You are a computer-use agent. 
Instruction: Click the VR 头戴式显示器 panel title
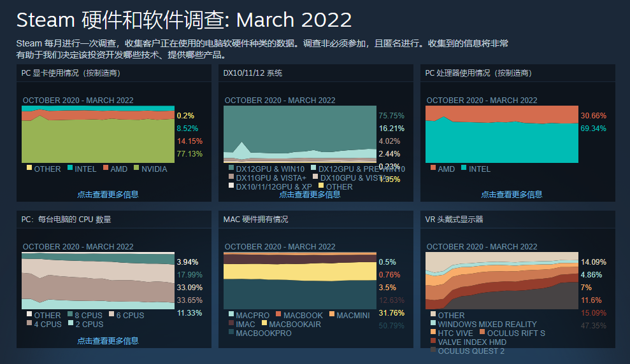point(454,220)
